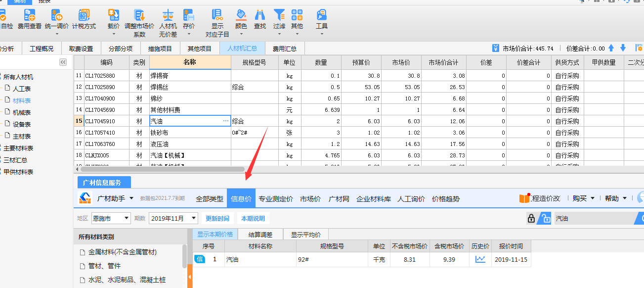Screen dimensions: 644x288
Task: Click the ¥ icon before 市场价合计
Action: coord(496,48)
